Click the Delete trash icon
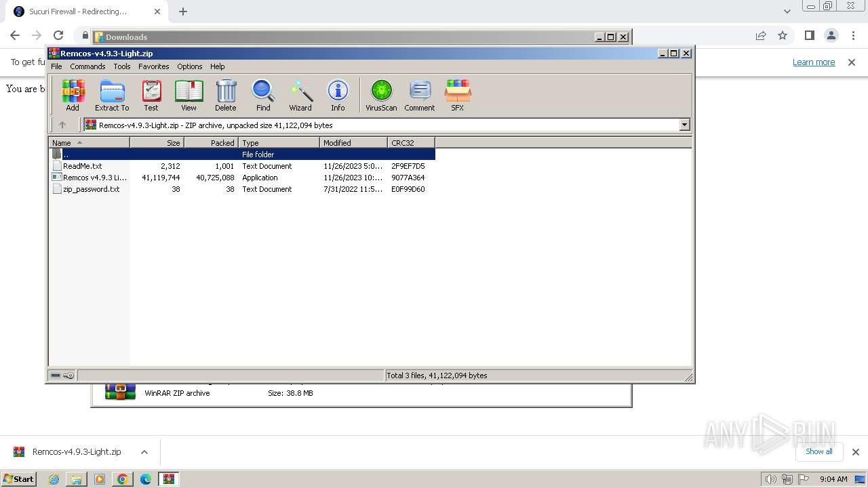This screenshot has width=868, height=488. pyautogui.click(x=226, y=95)
